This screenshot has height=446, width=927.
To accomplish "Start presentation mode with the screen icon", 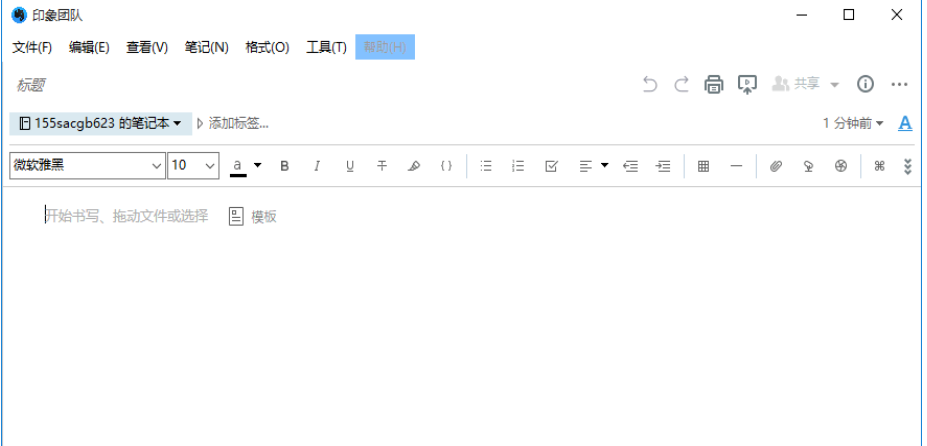I will [747, 85].
